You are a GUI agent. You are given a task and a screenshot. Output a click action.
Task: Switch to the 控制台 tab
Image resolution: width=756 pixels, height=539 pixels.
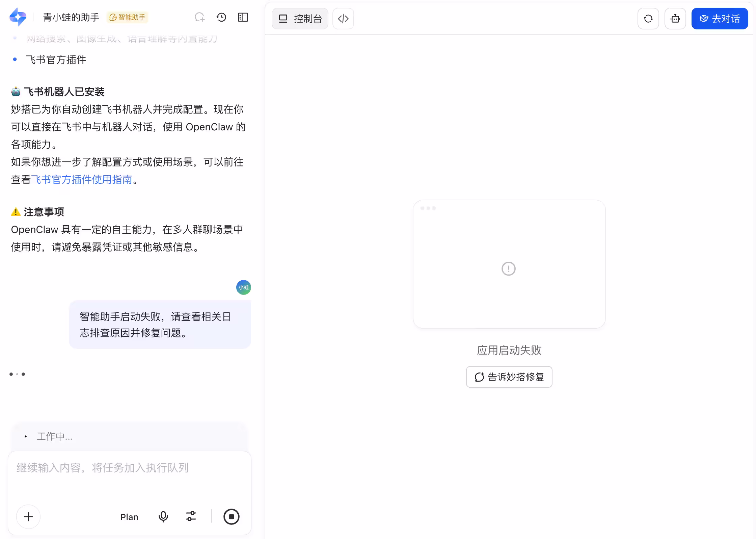(300, 19)
